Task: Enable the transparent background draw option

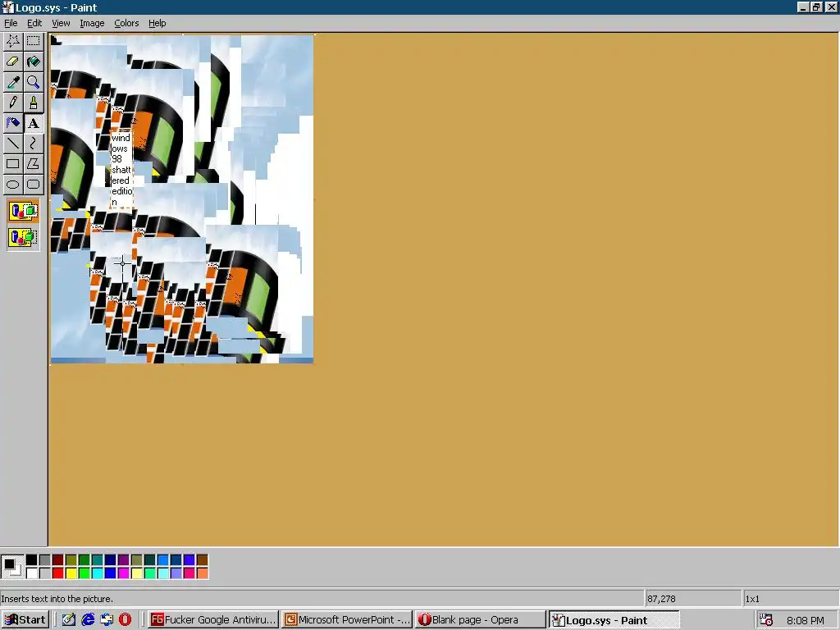Action: click(x=23, y=237)
